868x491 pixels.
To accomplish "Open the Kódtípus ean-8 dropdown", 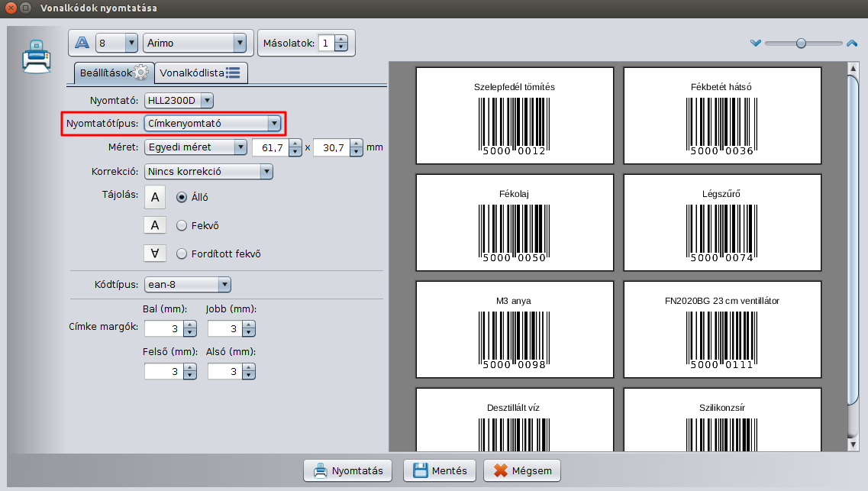I will click(x=187, y=285).
